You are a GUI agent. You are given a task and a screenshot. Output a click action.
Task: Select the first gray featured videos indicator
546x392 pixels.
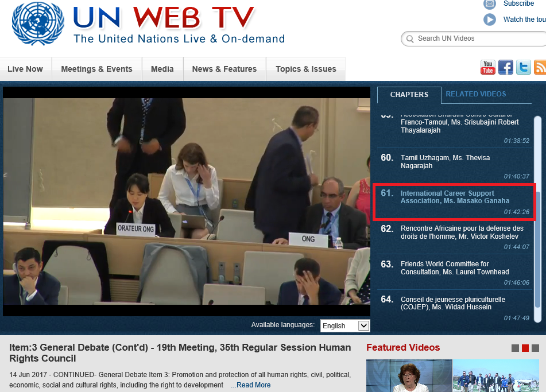pyautogui.click(x=515, y=348)
